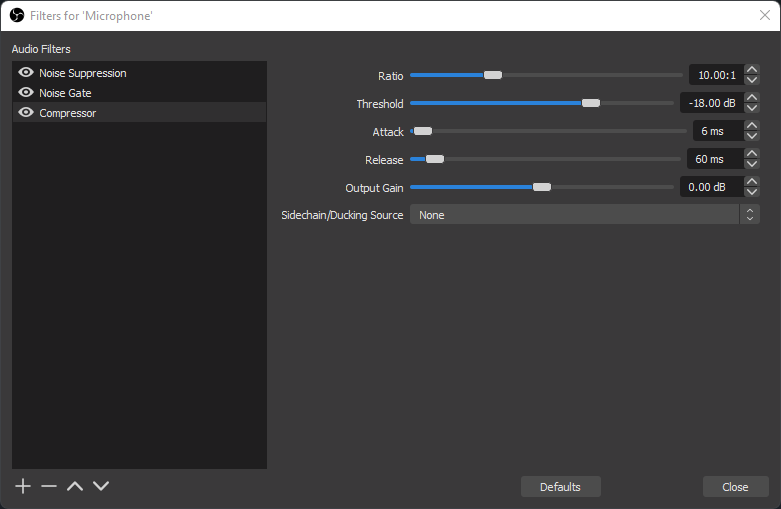Decrease Output Gain with the down stepper arrow
Screen dimensions: 781x509
[752, 192]
